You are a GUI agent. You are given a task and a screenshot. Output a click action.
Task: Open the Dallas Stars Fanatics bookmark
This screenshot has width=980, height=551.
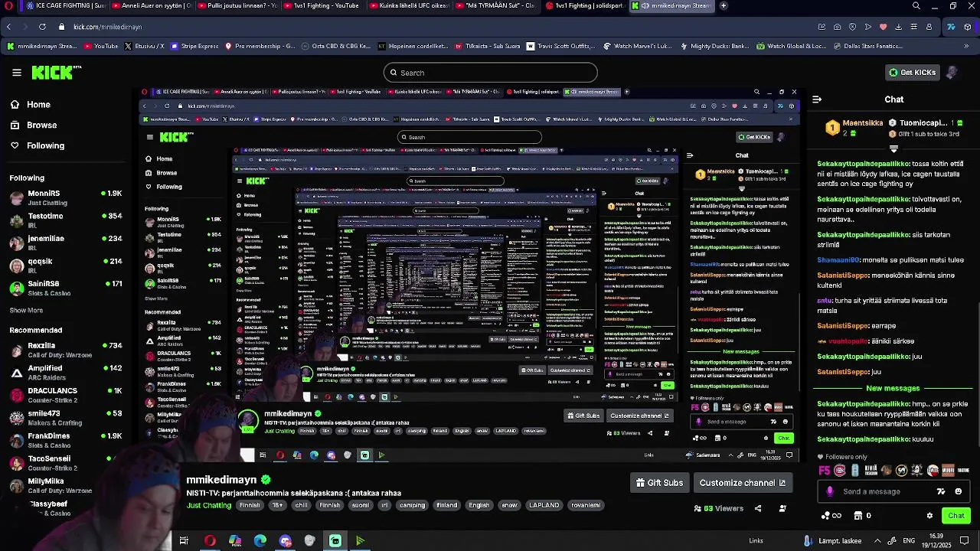867,46
